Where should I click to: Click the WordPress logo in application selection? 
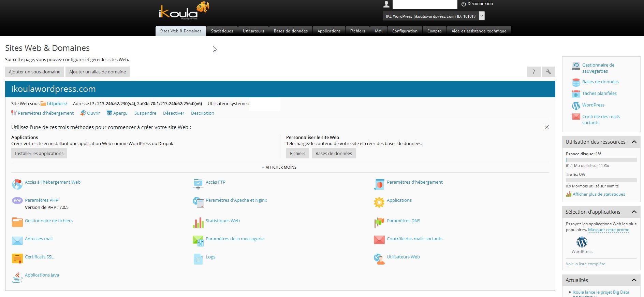click(x=582, y=242)
